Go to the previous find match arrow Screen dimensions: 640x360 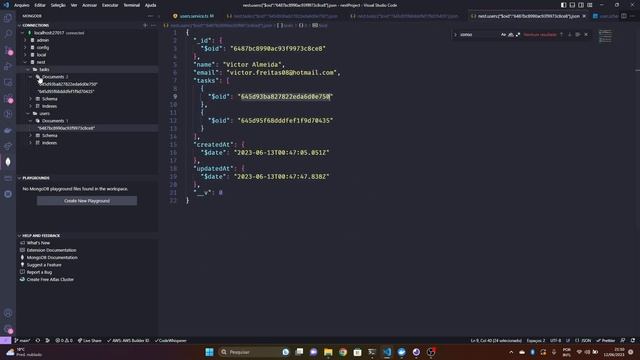point(562,35)
